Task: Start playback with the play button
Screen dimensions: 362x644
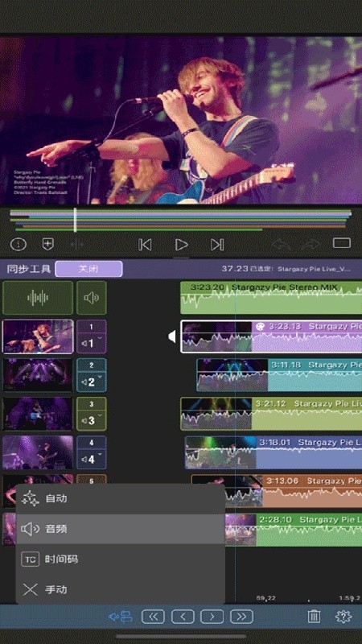Action: (x=181, y=245)
